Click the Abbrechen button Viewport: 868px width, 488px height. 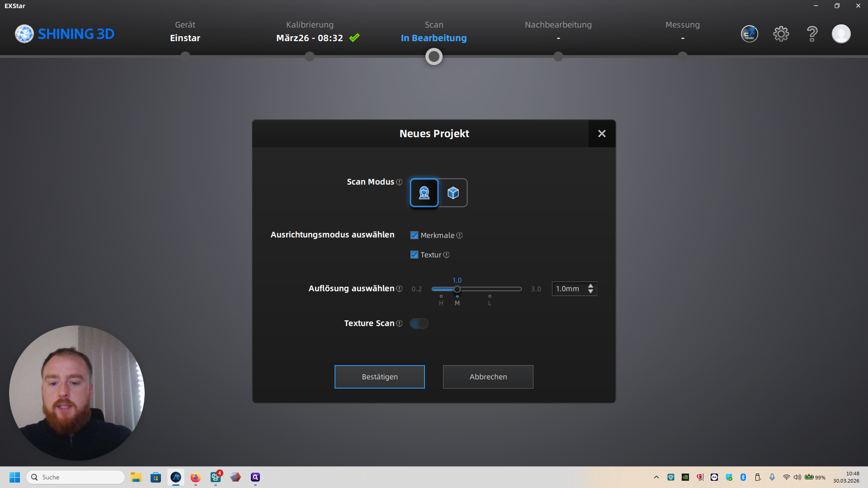pos(488,377)
